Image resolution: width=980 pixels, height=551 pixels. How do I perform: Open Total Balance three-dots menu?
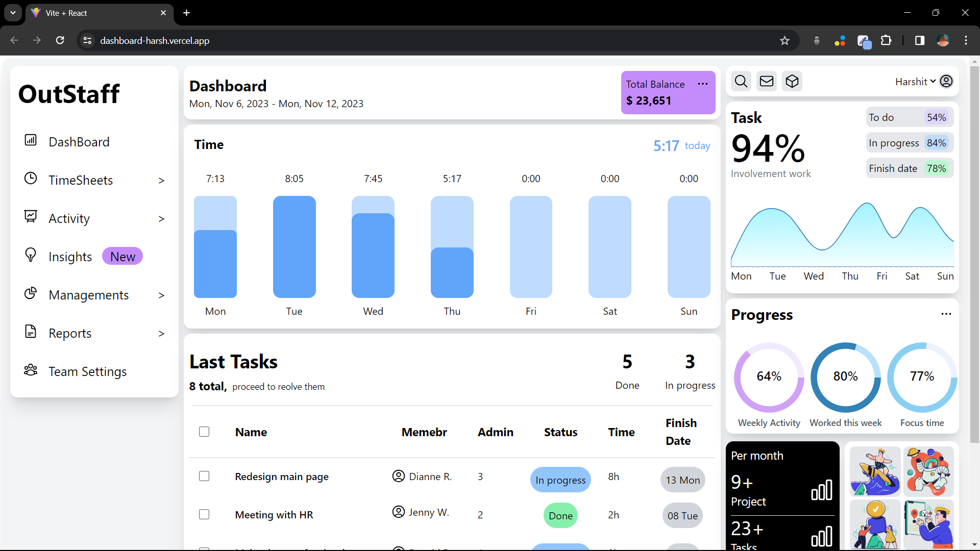(x=703, y=84)
